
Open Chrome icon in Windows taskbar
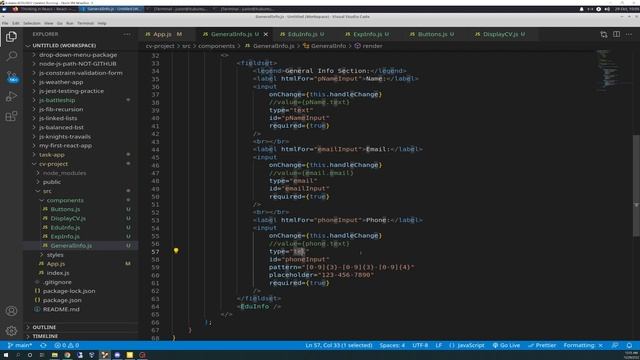point(67,355)
